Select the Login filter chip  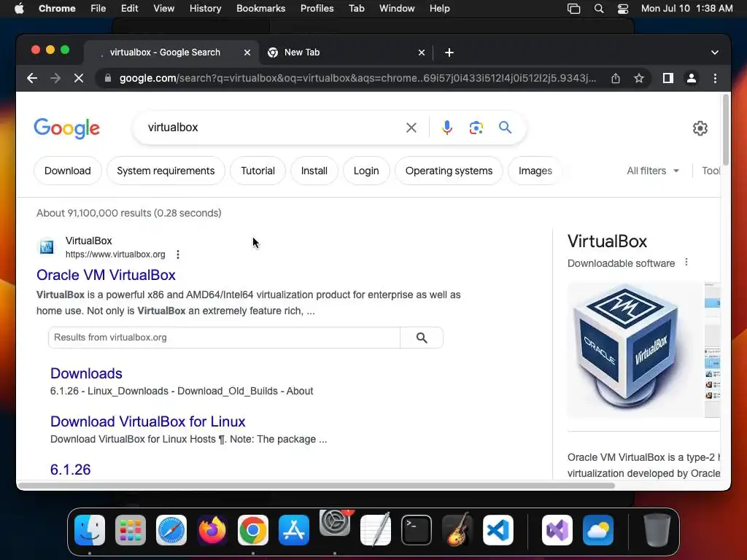(366, 171)
